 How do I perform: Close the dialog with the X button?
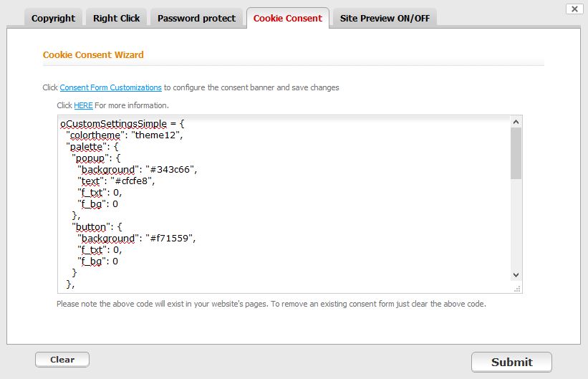click(x=573, y=9)
